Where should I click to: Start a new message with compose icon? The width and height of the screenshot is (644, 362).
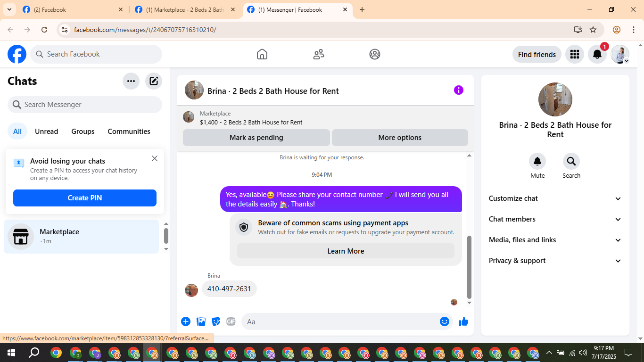tap(154, 81)
